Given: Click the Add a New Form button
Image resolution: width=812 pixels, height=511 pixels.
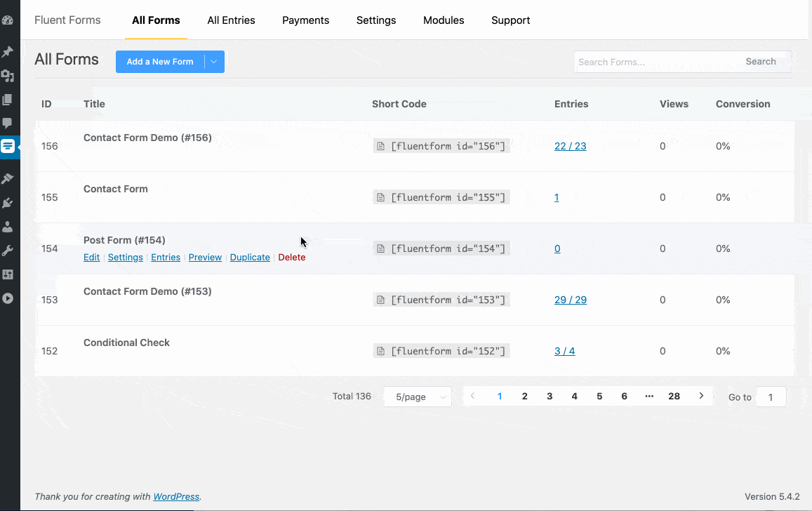Looking at the screenshot, I should tap(160, 62).
